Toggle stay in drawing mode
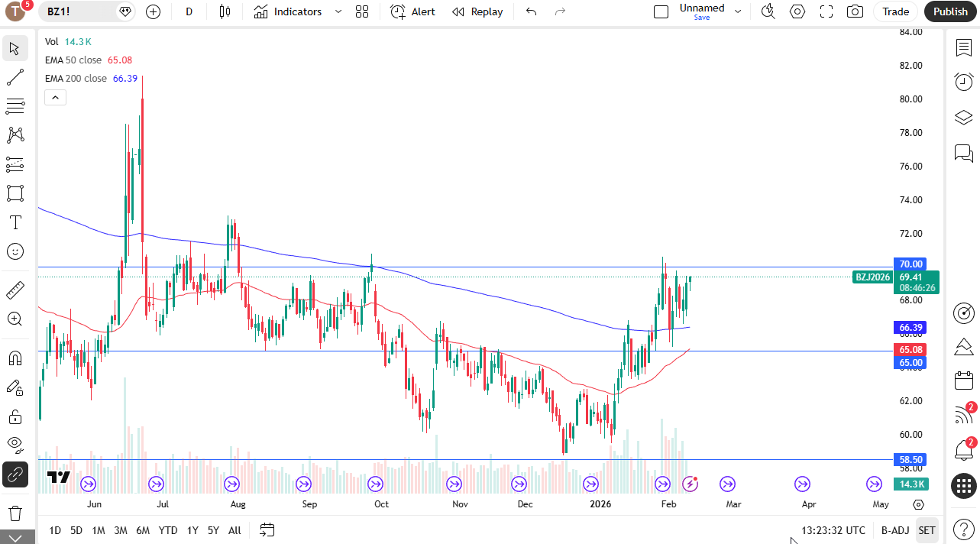This screenshot has height=544, width=980. 15,387
